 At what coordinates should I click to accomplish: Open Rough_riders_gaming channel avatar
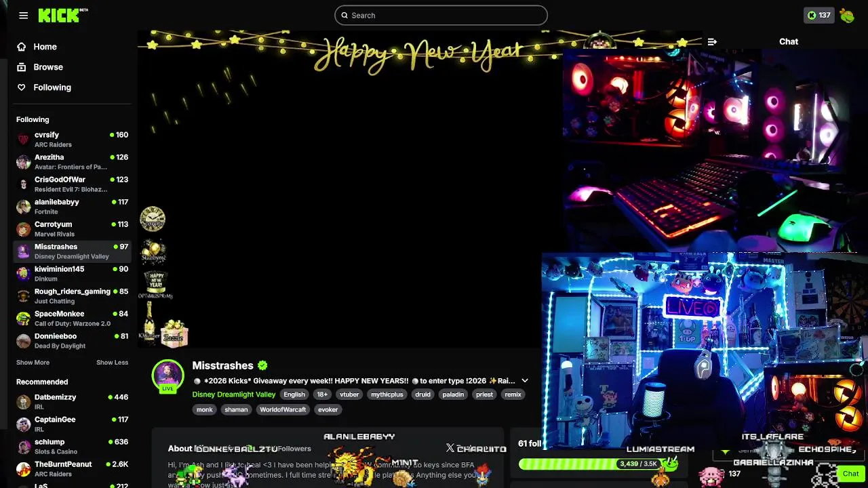point(24,296)
